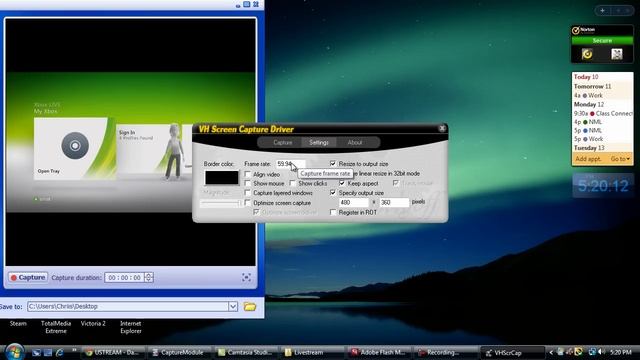Open the Capture duration time field
Viewport: 640px width, 360px height.
[x=124, y=278]
